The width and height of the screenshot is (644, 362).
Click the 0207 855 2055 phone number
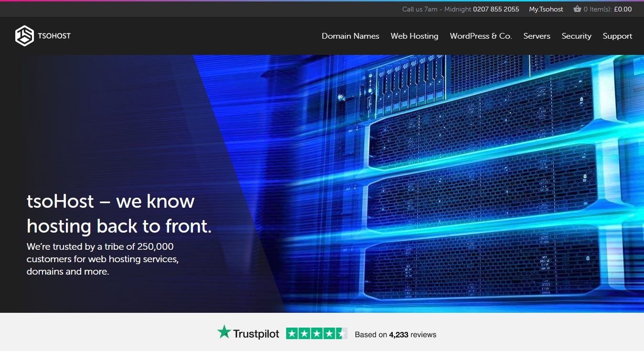coord(496,9)
